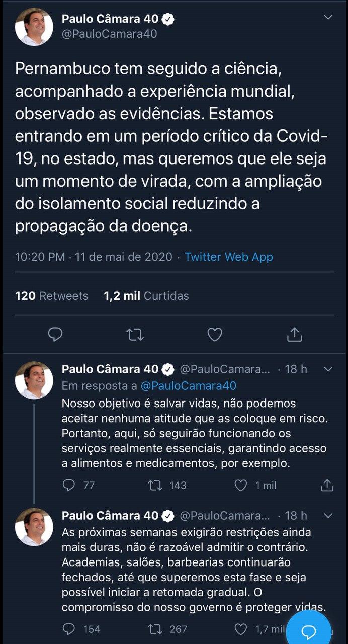
Task: Open the @PauloCamara40 mention in 'Em resposta a'
Action: tap(189, 386)
